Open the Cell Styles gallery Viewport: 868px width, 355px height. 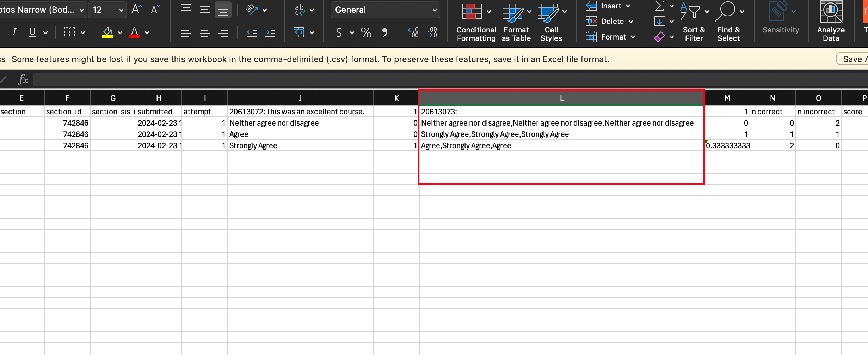click(550, 22)
